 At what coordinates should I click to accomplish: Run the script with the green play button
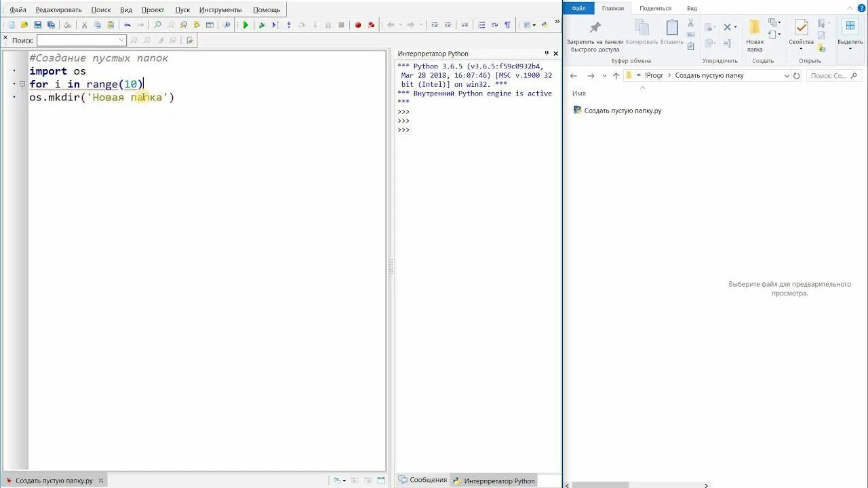pos(245,25)
